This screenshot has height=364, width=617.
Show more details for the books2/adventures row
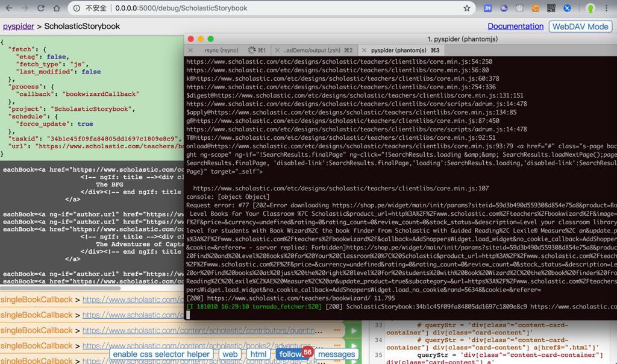[337, 345]
